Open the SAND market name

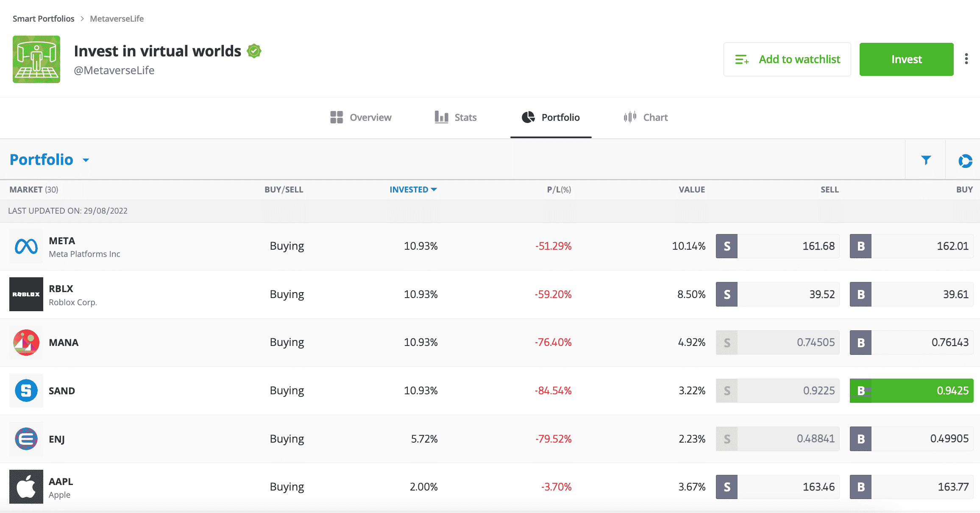pos(62,391)
